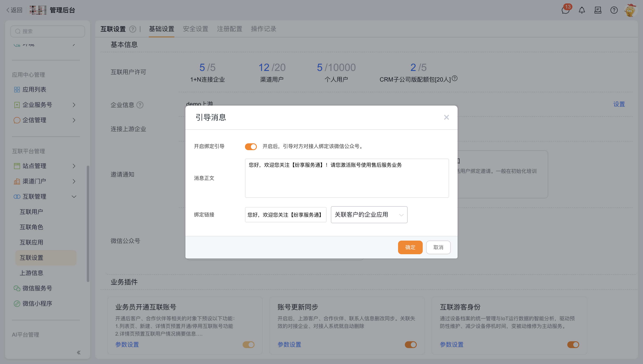
Task: Toggle 互联游客身份 plugin switch
Action: pos(573,344)
